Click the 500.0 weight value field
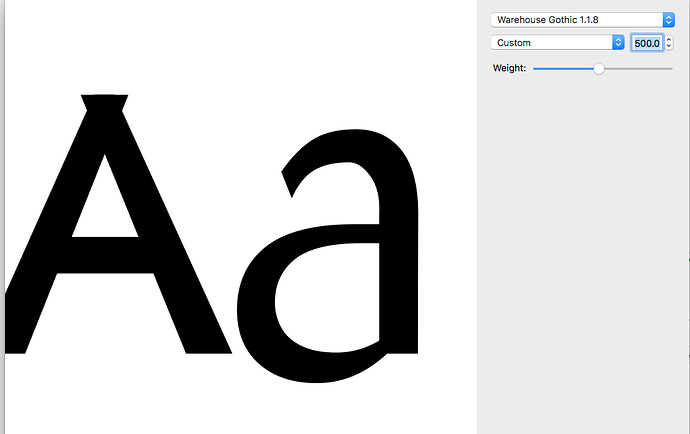This screenshot has width=690, height=434. pyautogui.click(x=647, y=43)
